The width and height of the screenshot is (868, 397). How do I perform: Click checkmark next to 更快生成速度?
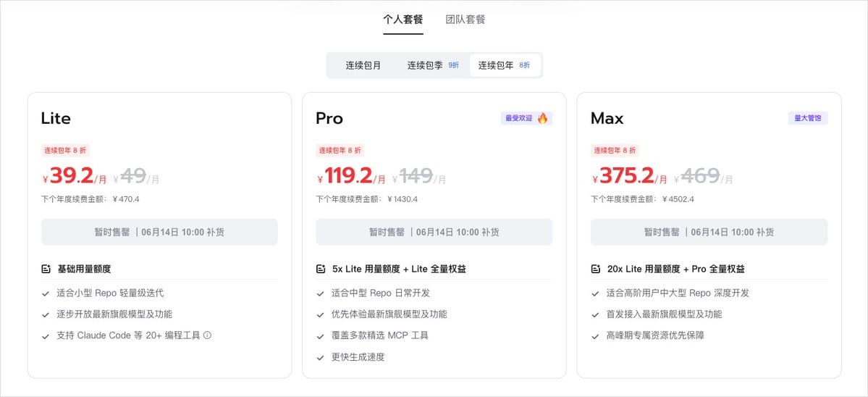(320, 358)
